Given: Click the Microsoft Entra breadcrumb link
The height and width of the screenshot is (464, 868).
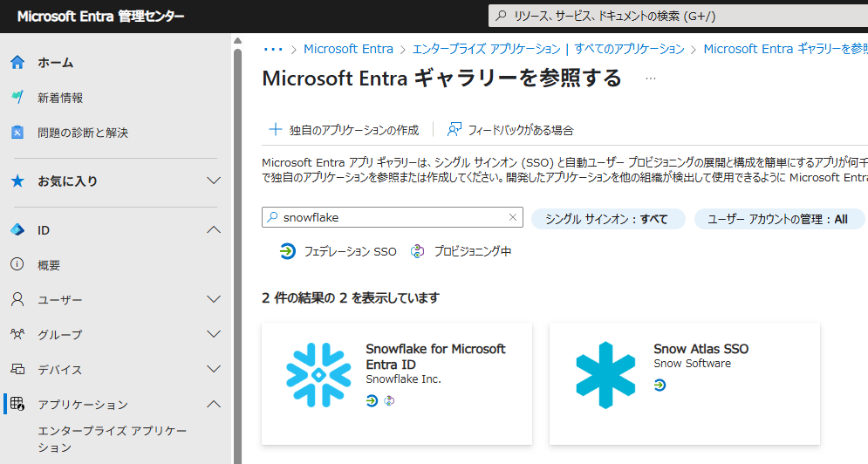Looking at the screenshot, I should pyautogui.click(x=348, y=49).
